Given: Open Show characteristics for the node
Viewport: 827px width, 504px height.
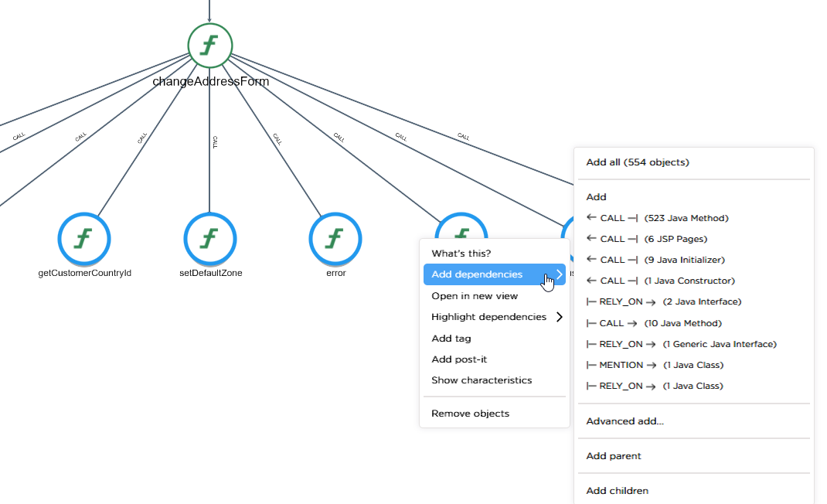Looking at the screenshot, I should [482, 380].
